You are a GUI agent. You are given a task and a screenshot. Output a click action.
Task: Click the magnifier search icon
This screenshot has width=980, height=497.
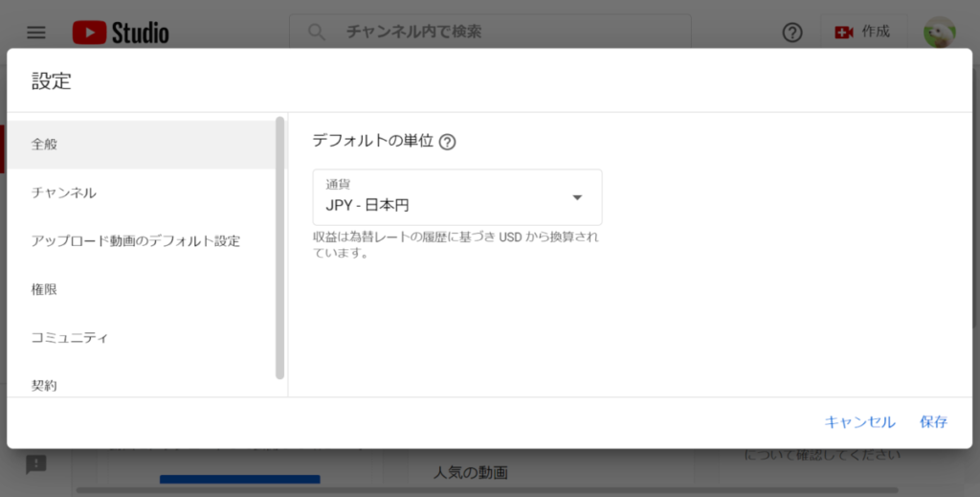[317, 33]
